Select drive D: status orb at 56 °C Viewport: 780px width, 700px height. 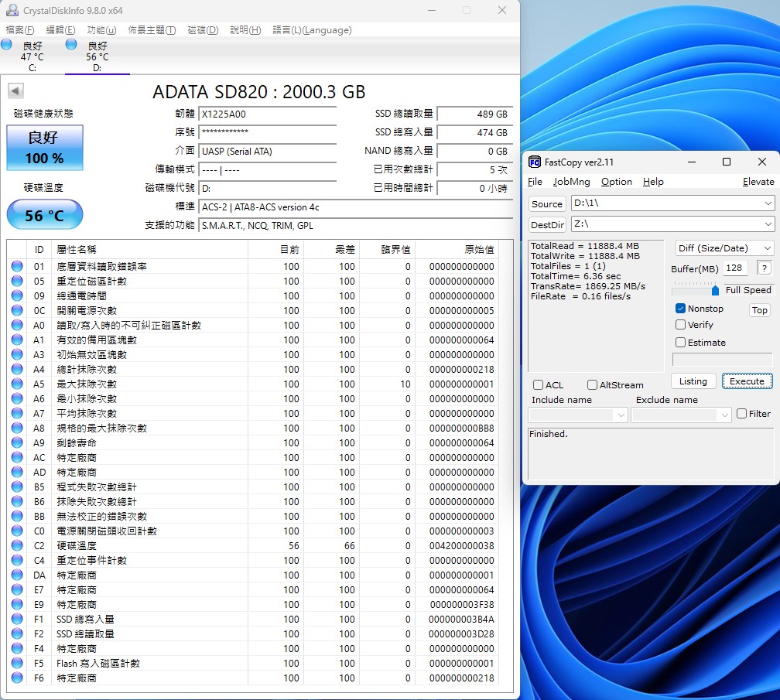pos(71,44)
